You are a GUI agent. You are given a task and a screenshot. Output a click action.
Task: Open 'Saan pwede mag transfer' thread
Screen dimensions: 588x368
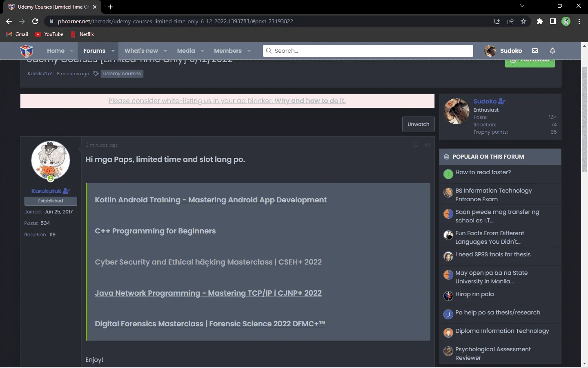[x=497, y=216]
